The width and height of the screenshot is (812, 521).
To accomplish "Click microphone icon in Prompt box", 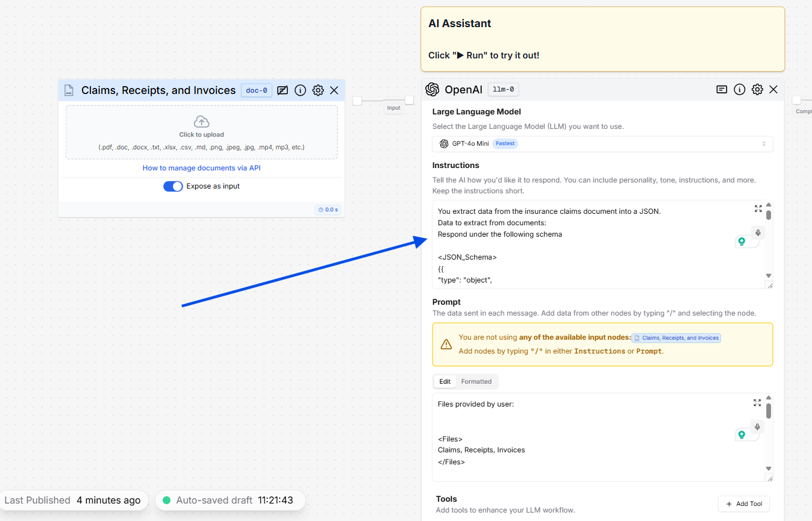I will pos(758,427).
